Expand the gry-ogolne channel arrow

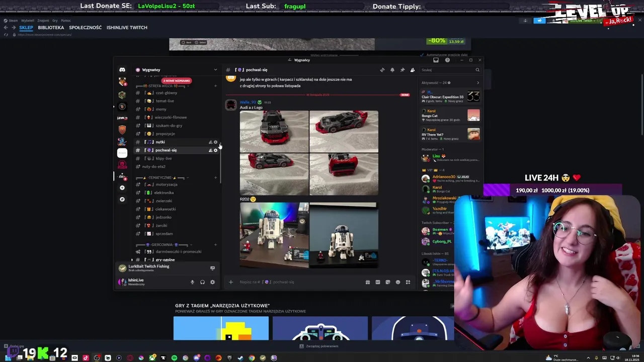click(132, 260)
